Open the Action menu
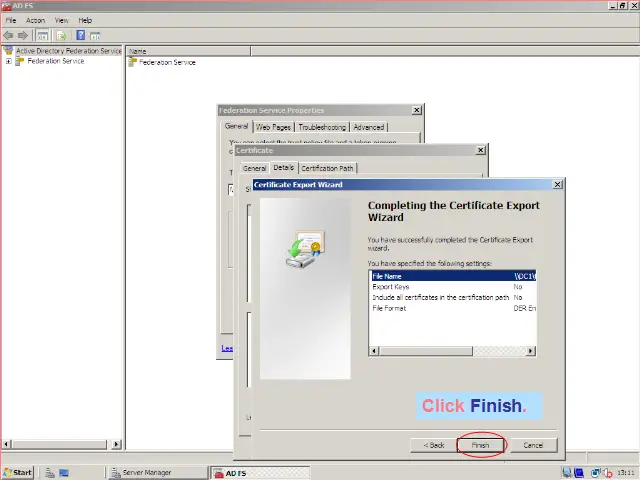This screenshot has height=480, width=640. point(35,20)
